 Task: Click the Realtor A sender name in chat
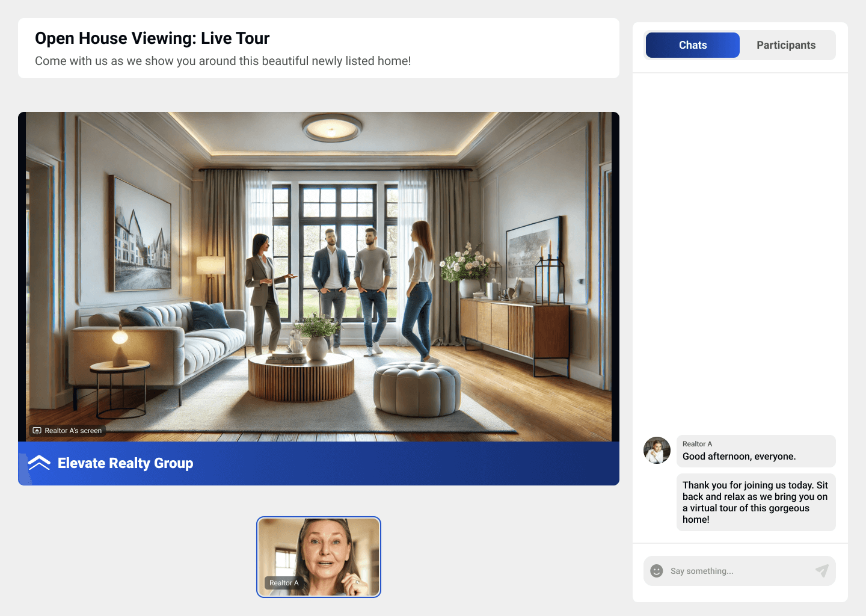pos(697,444)
